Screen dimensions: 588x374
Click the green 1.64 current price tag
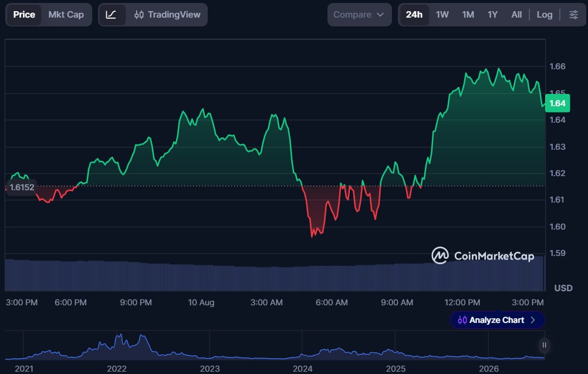pyautogui.click(x=557, y=103)
